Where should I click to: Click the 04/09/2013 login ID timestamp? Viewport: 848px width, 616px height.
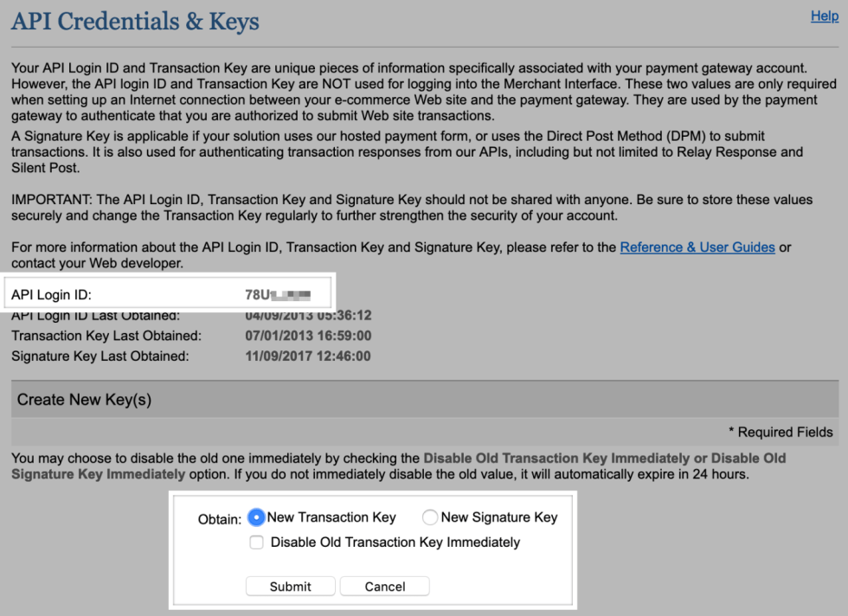coord(308,316)
